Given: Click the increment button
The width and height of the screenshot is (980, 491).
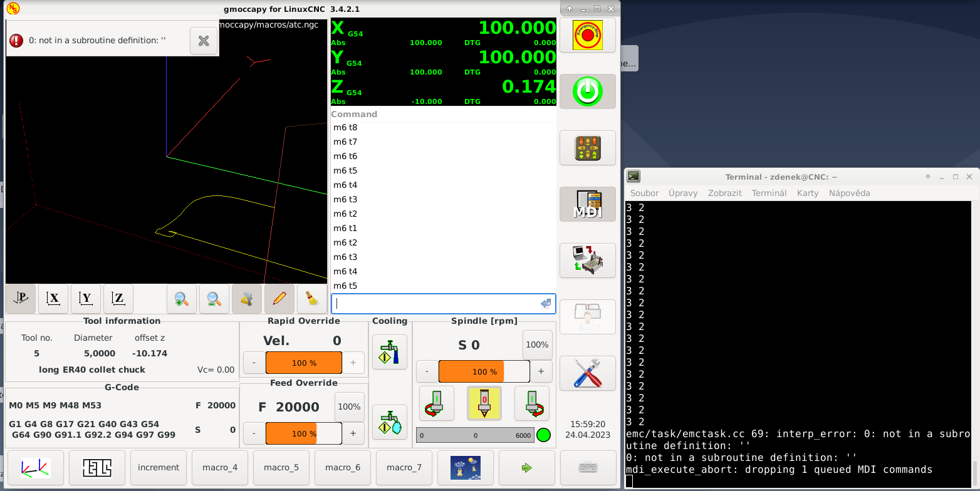Looking at the screenshot, I should pos(158,467).
